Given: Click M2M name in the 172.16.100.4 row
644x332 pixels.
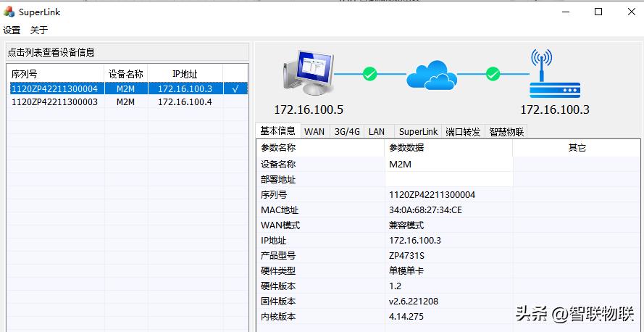Looking at the screenshot, I should (x=125, y=102).
